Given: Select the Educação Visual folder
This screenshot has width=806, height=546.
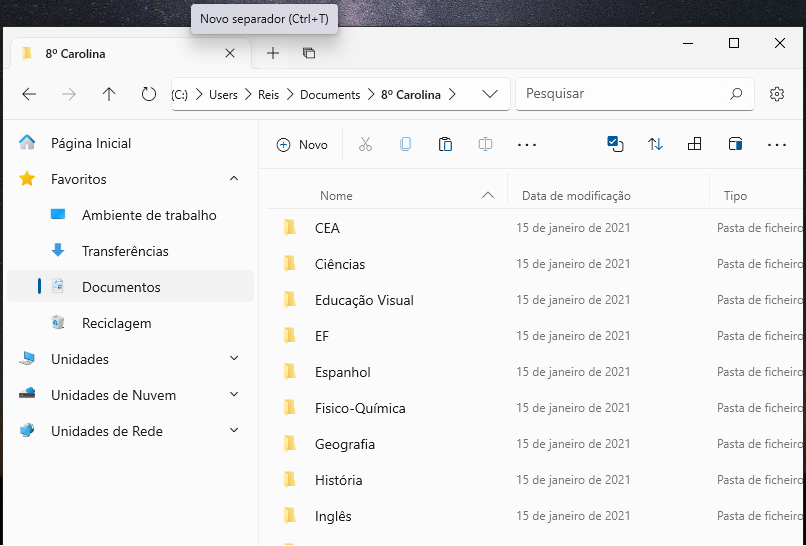Looking at the screenshot, I should tap(536, 300).
